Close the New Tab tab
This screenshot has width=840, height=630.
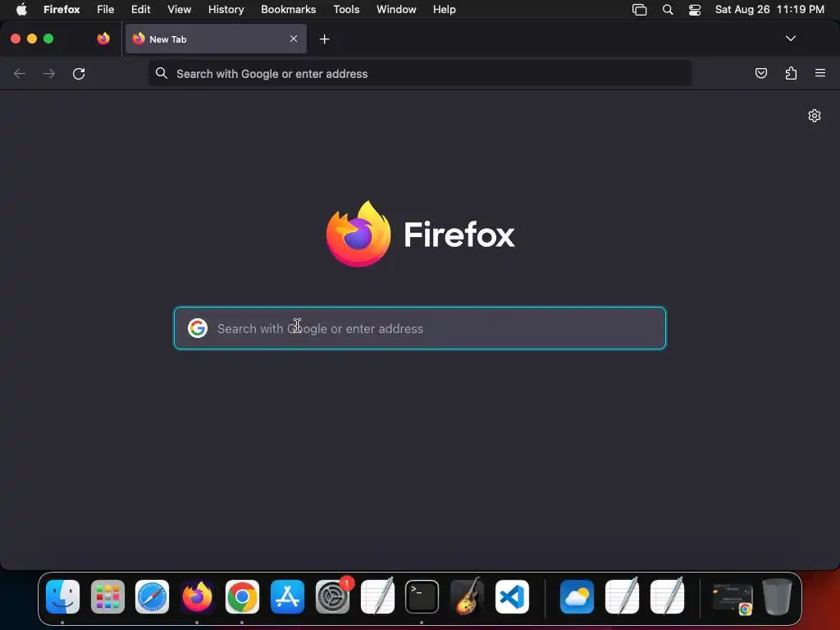coord(294,39)
